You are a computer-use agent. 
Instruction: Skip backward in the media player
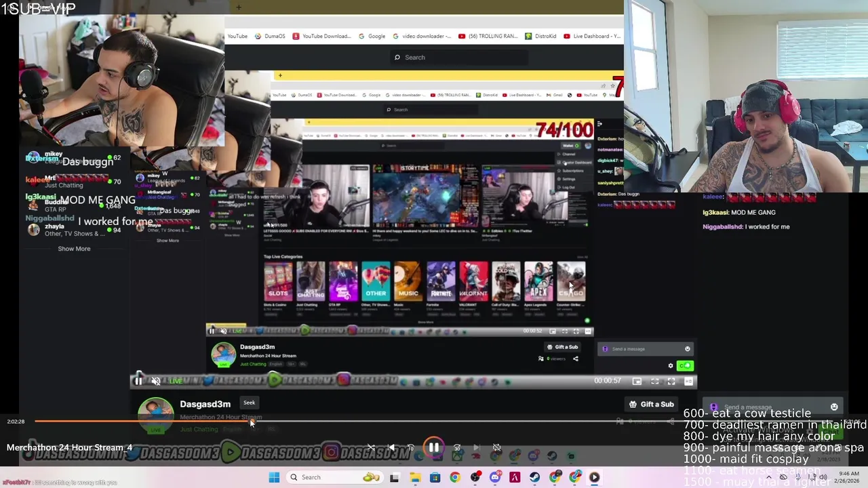[x=411, y=447]
